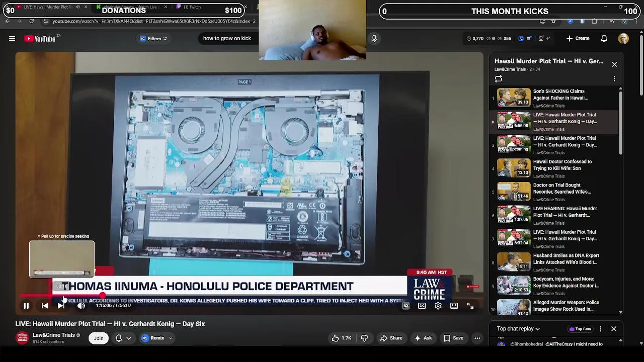Toggle theater mode in the player
The width and height of the screenshot is (644, 362).
tap(454, 306)
